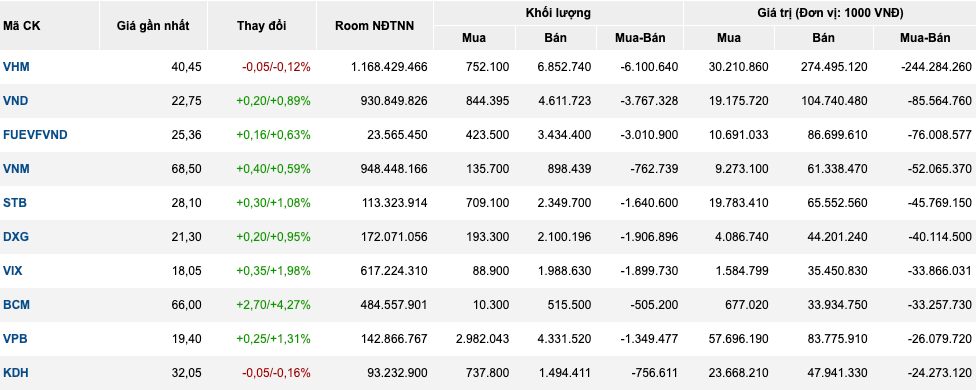The height and width of the screenshot is (390, 976).
Task: Open the BCM stock ticker link
Action: pyautogui.click(x=16, y=305)
